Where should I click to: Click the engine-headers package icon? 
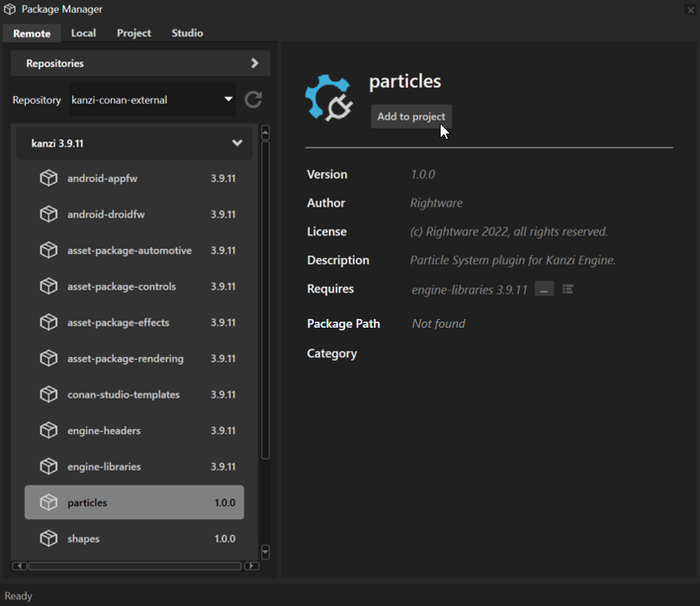coord(49,430)
